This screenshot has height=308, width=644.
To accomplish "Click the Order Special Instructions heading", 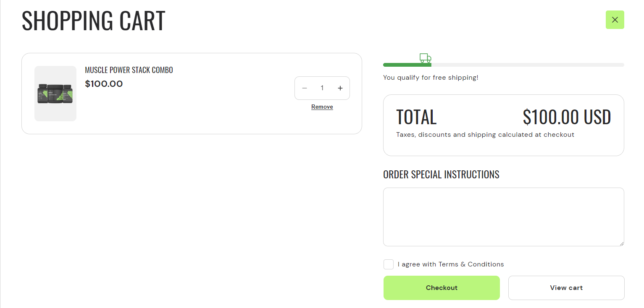I will (441, 175).
